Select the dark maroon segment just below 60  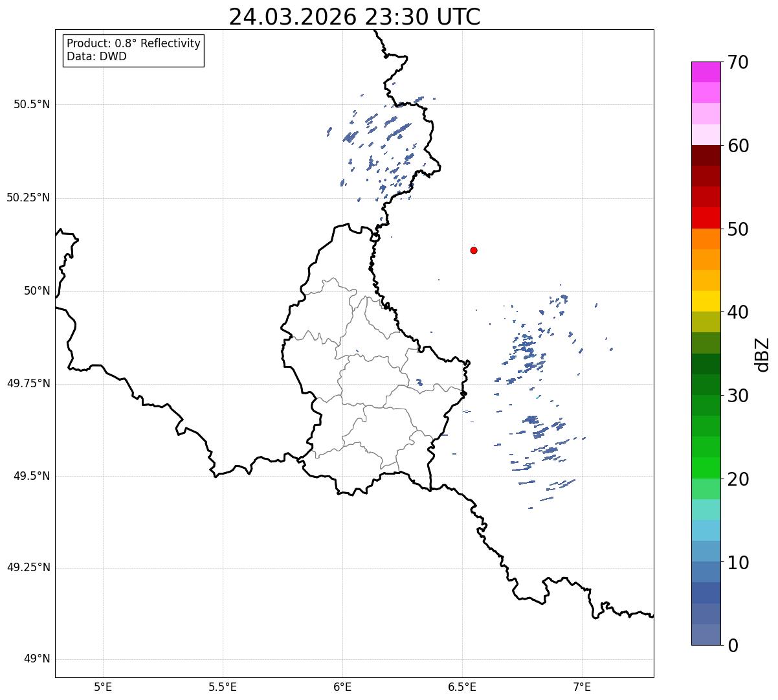[x=706, y=155]
